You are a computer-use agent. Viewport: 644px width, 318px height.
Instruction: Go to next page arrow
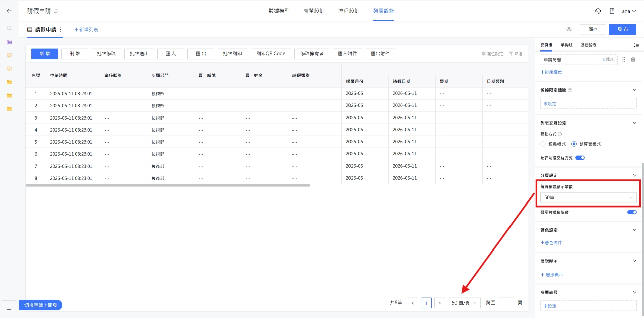[440, 303]
